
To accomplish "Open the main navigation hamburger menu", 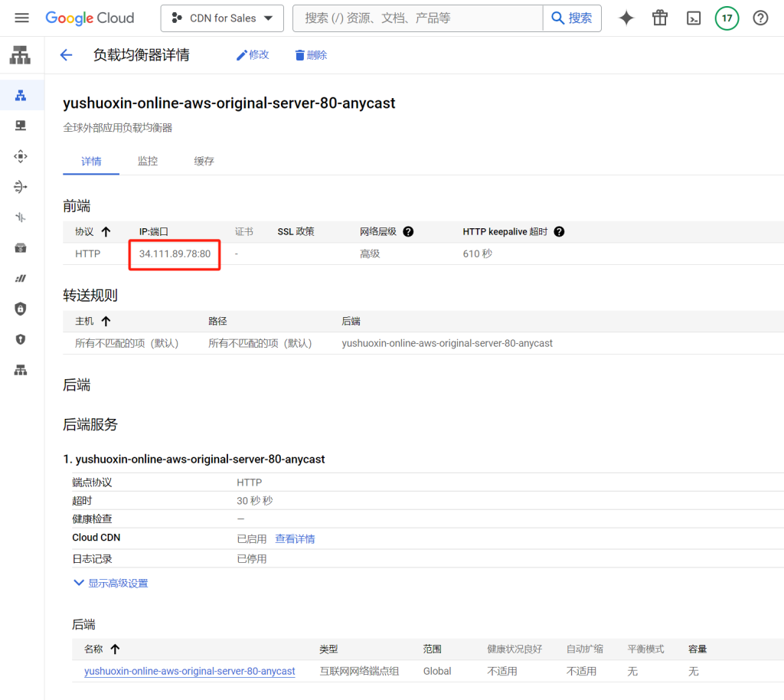I will (21, 18).
